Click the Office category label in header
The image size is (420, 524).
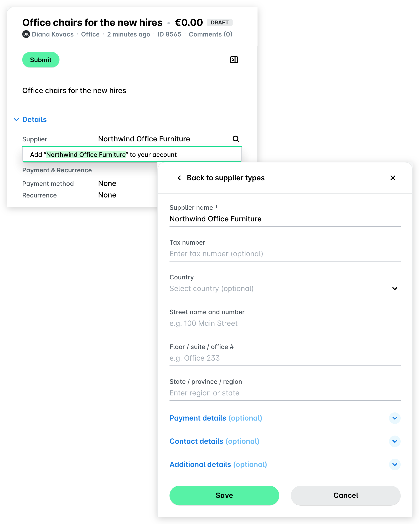90,34
